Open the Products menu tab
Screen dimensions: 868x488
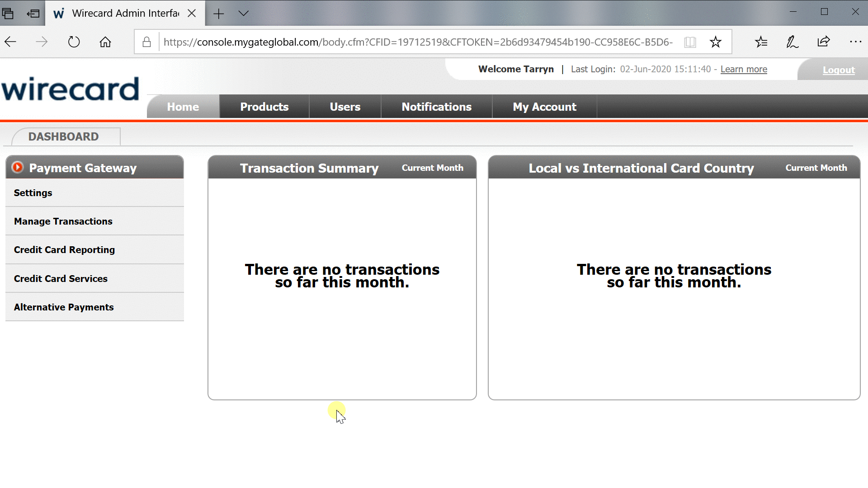[x=264, y=107]
